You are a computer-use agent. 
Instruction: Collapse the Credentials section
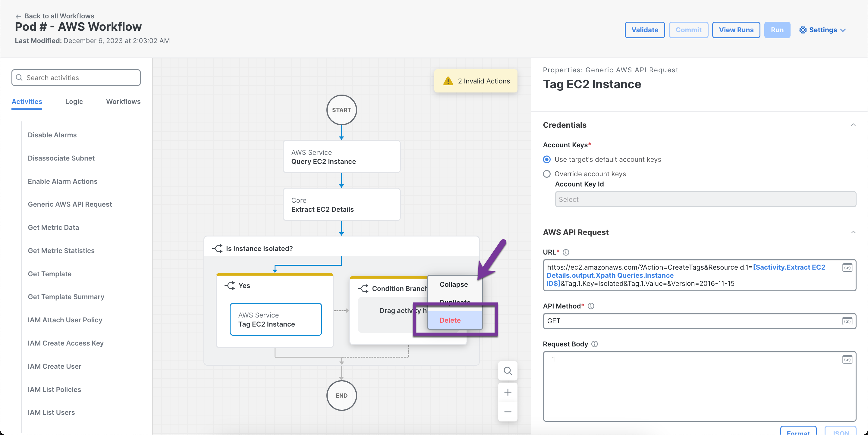pos(853,125)
